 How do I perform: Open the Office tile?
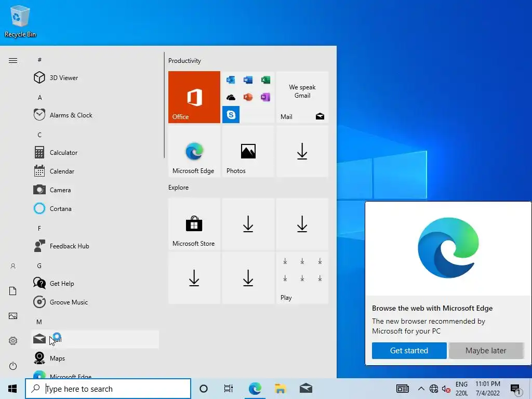[194, 97]
